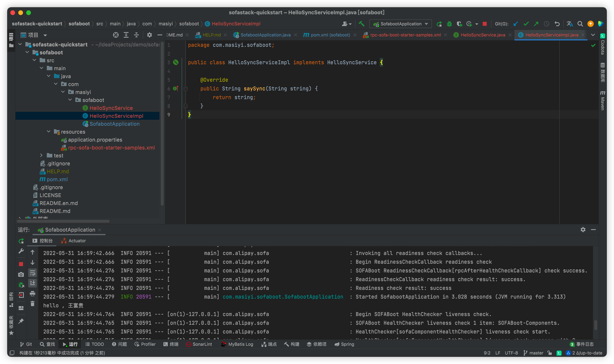Viewport: 614px width, 364px height.
Task: Select HelloSyncService in project tree
Action: pyautogui.click(x=111, y=108)
